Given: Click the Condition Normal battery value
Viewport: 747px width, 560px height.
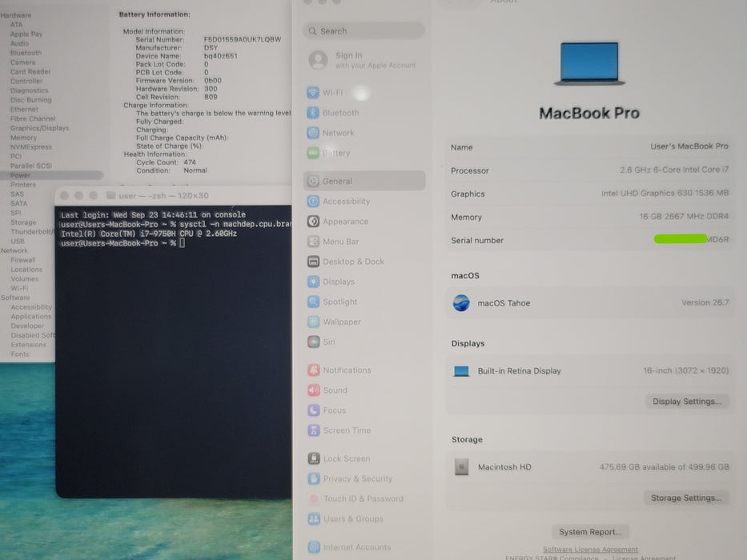Looking at the screenshot, I should click(x=195, y=170).
